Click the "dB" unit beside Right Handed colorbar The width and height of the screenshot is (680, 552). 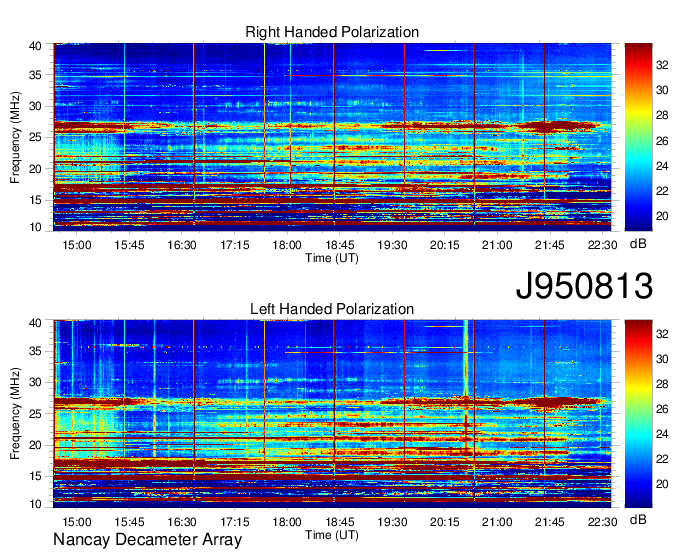[638, 244]
